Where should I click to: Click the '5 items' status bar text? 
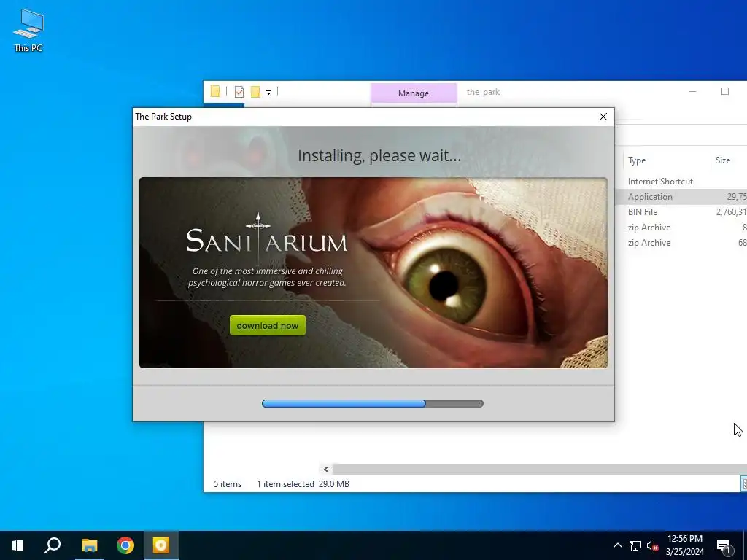point(228,484)
